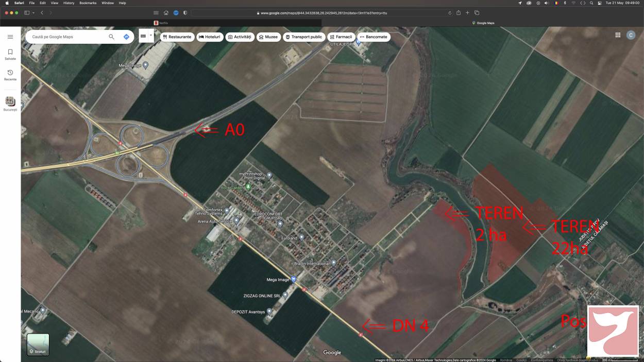Open the Bookmarks menu

[x=88, y=3]
